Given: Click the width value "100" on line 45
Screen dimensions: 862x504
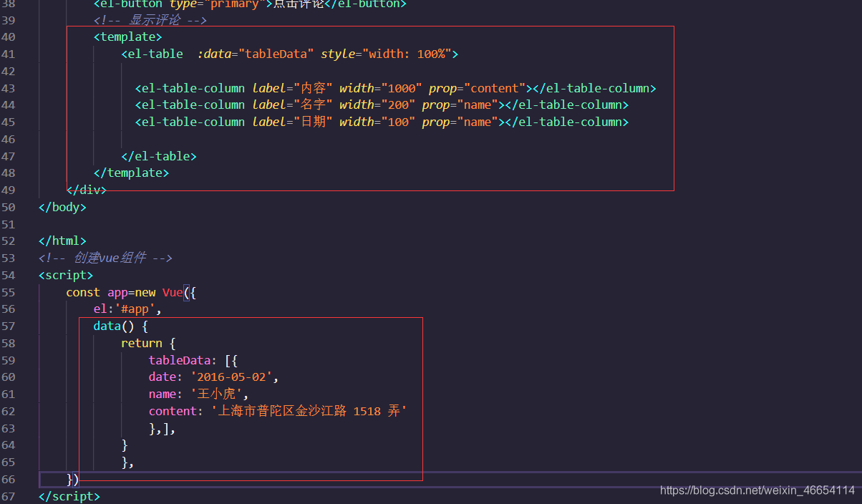Looking at the screenshot, I should point(397,122).
